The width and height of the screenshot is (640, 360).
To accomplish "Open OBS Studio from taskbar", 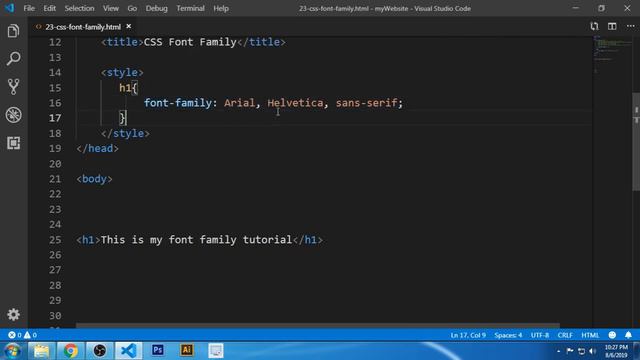I will click(x=99, y=351).
